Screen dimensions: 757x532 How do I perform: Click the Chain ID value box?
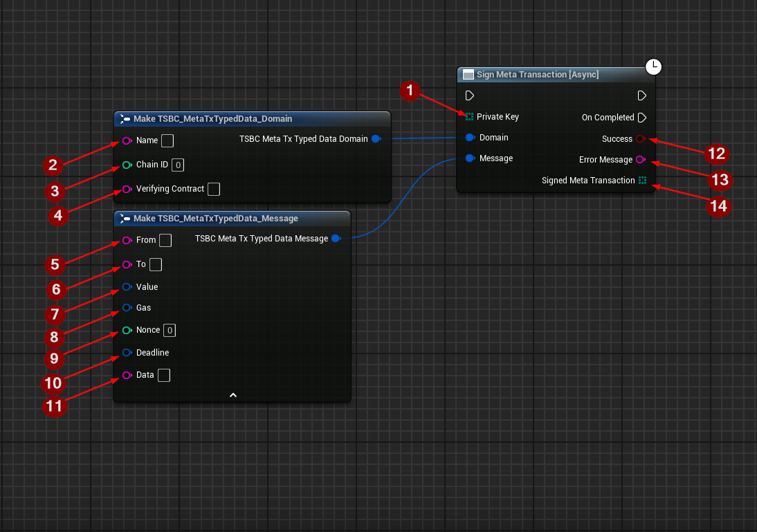(x=178, y=165)
